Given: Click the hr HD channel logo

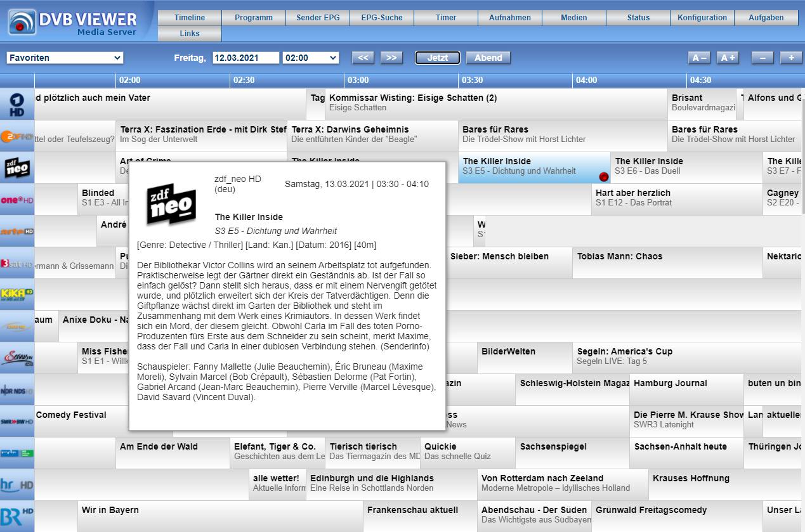Looking at the screenshot, I should tap(16, 484).
